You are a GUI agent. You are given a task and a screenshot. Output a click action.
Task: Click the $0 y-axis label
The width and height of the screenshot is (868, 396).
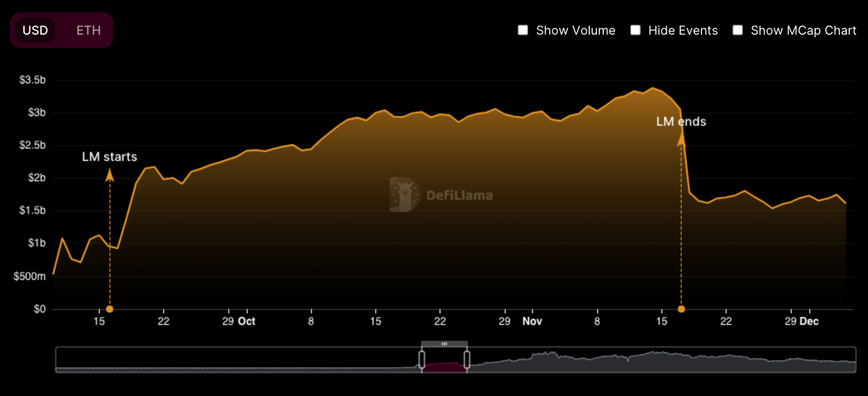40,309
